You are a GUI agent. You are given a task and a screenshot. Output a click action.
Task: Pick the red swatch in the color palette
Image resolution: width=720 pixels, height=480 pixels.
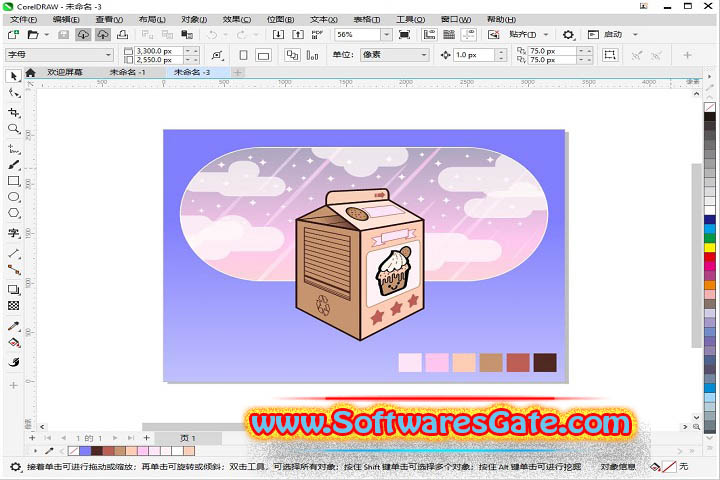(710, 257)
